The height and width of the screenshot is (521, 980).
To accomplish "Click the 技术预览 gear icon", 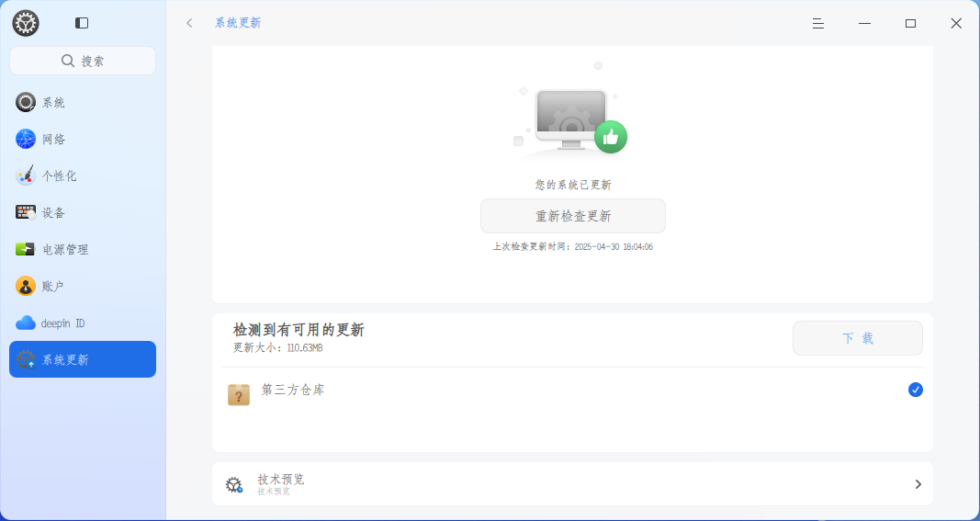I will point(234,485).
